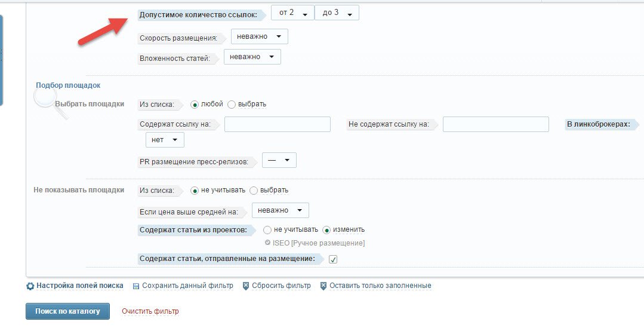Click the icon beside Оставить только заполненные
The height and width of the screenshot is (331, 644).
(x=323, y=286)
